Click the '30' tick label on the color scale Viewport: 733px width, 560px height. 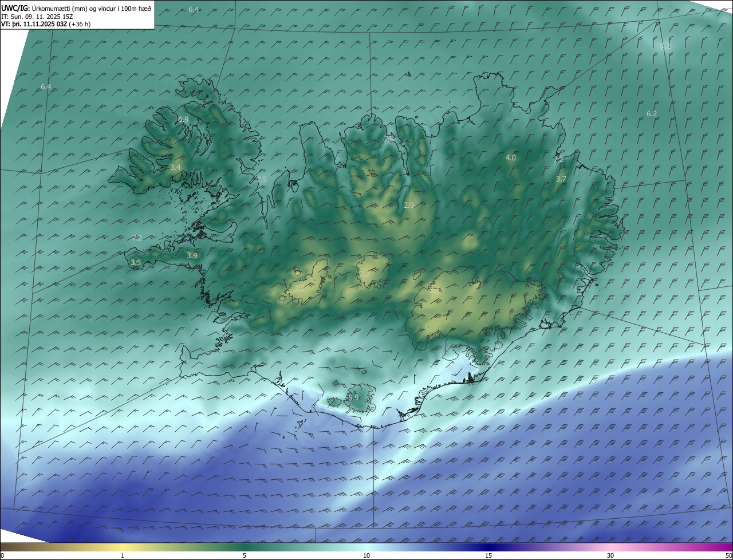point(610,555)
